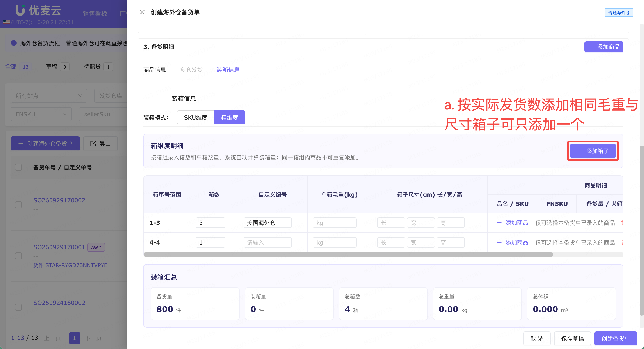Screen dimensions: 644x349
Task: Click the horizontal scrollbar under box table
Action: 348,255
